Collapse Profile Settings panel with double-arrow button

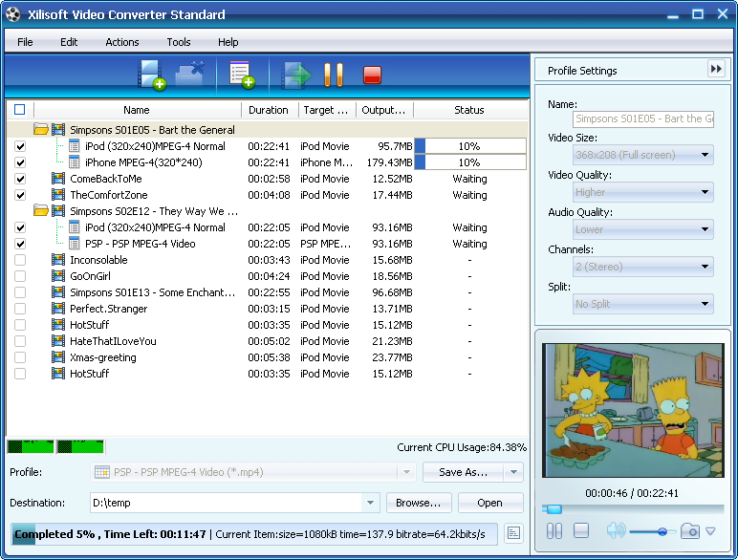(x=716, y=69)
